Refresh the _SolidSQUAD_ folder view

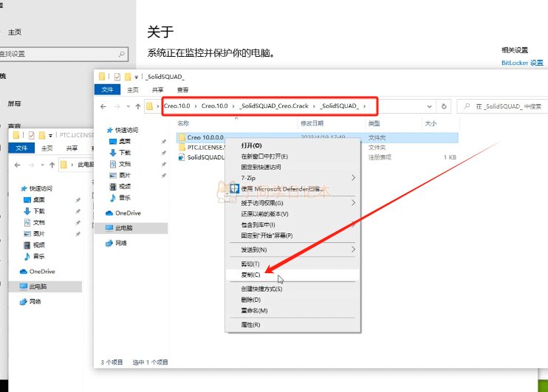coord(444,106)
